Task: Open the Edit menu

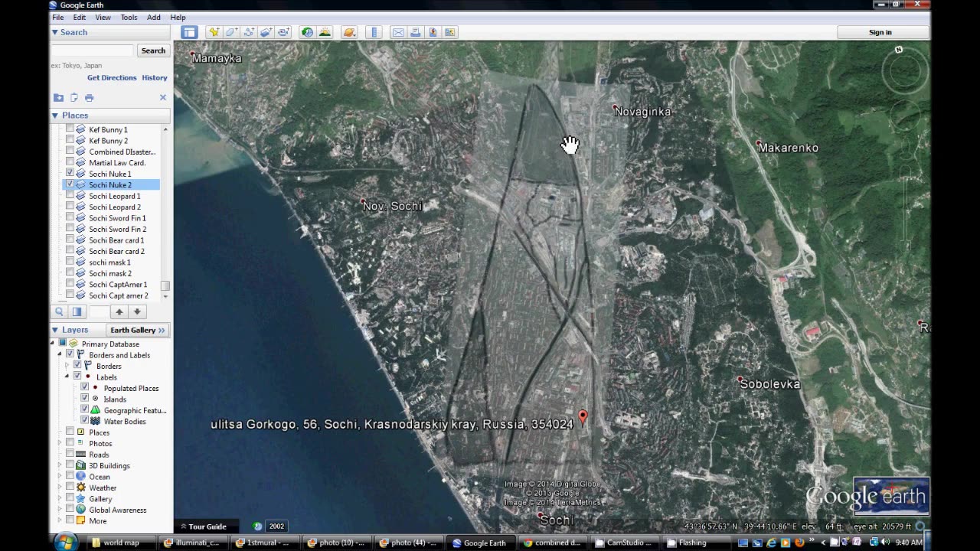Action: 80,17
